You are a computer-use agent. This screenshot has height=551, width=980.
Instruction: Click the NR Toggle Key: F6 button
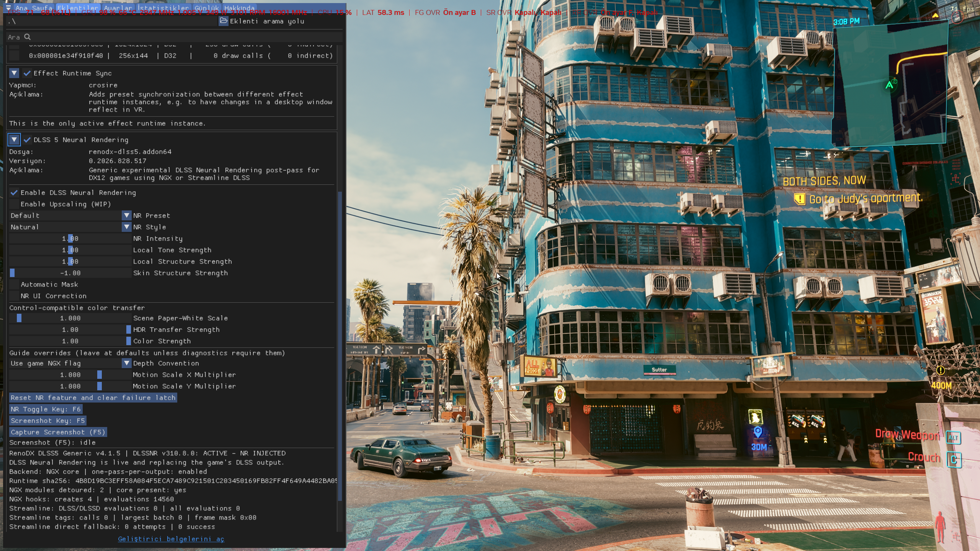(46, 409)
